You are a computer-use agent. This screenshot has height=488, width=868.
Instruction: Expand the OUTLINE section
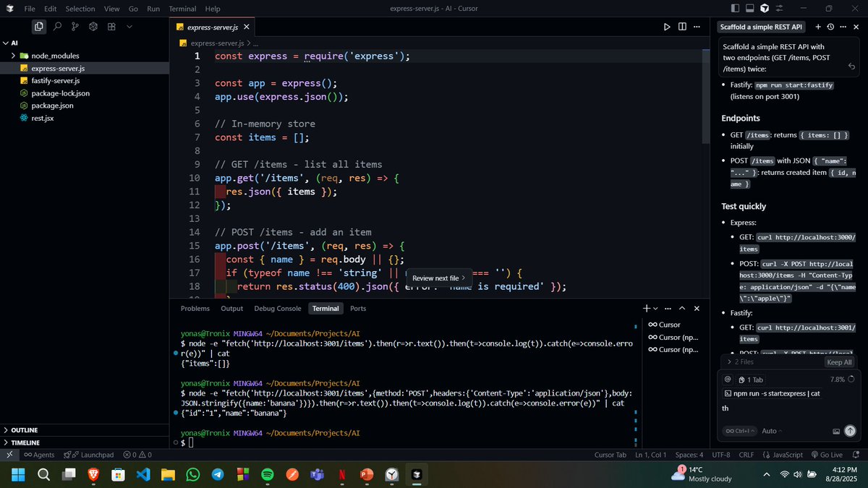click(85, 430)
